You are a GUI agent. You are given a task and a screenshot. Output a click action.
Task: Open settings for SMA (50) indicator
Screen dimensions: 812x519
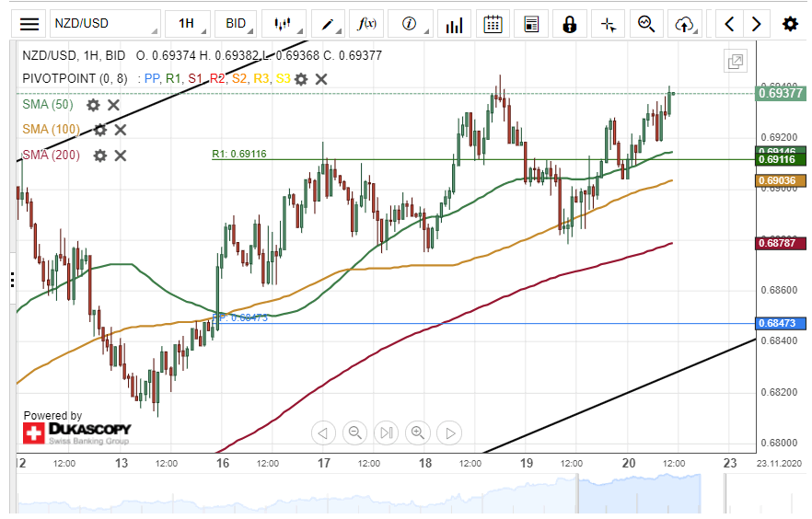point(93,105)
